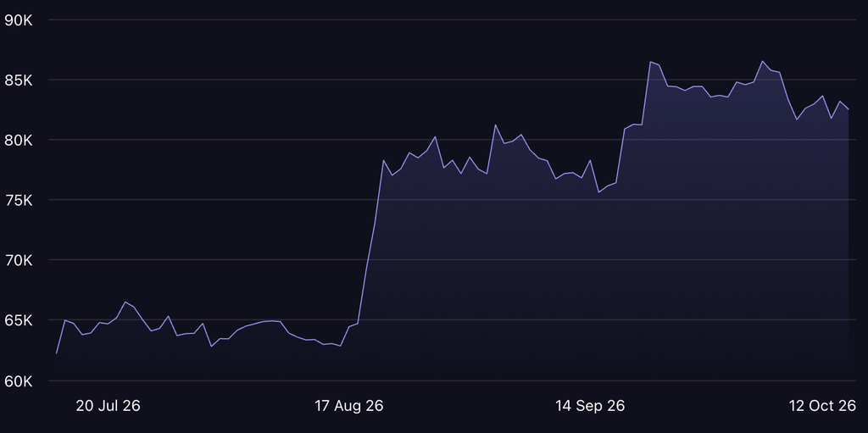Click the 70K y-axis label
This screenshot has width=868, height=433.
click(x=19, y=260)
